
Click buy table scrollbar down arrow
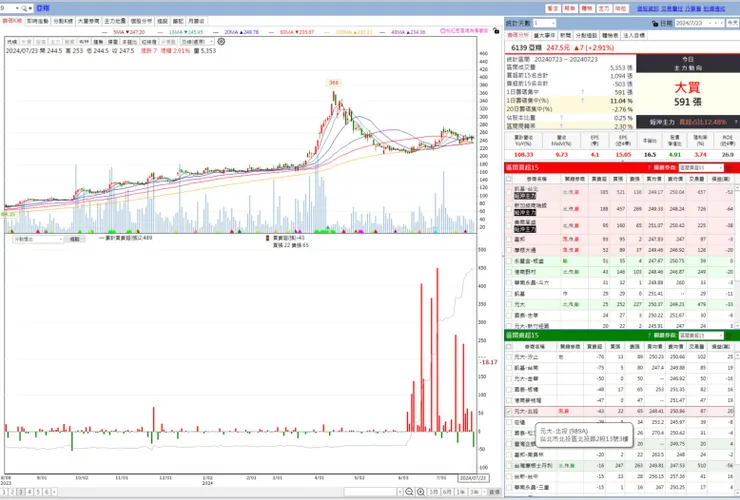[737, 326]
